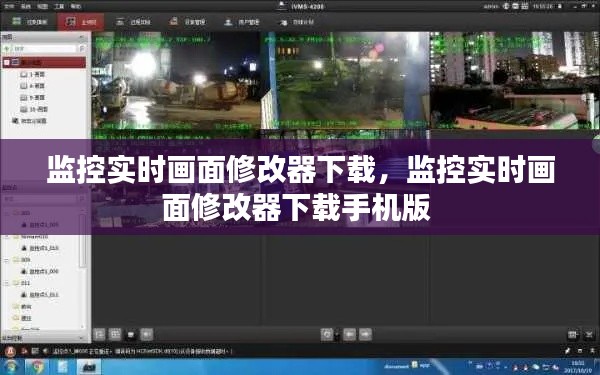Select the 4-screen view layout
The width and height of the screenshot is (600, 375).
(33, 86)
